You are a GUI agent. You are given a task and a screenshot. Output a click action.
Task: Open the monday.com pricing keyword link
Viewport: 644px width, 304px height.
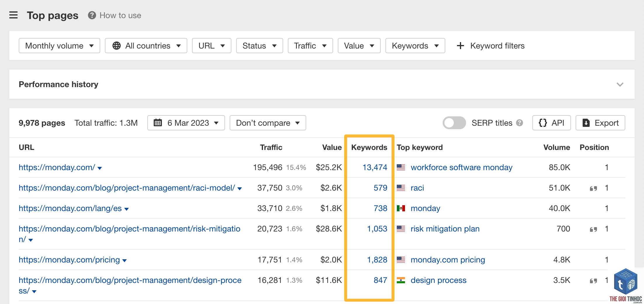[448, 260]
